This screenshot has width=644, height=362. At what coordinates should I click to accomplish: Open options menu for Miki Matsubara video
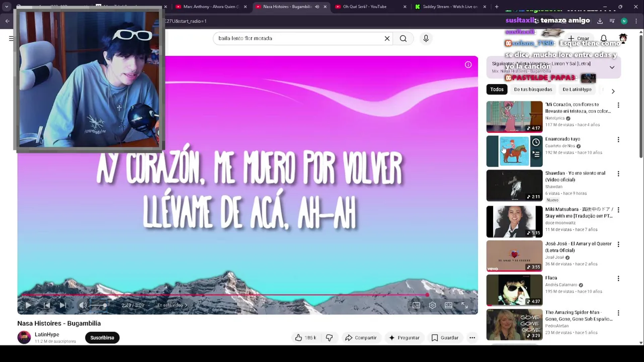[618, 210]
